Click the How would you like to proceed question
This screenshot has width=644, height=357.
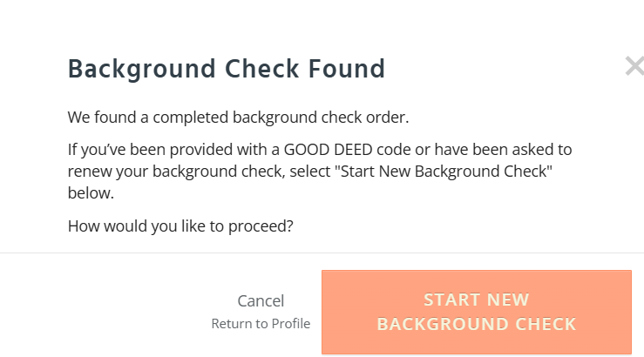click(x=180, y=226)
